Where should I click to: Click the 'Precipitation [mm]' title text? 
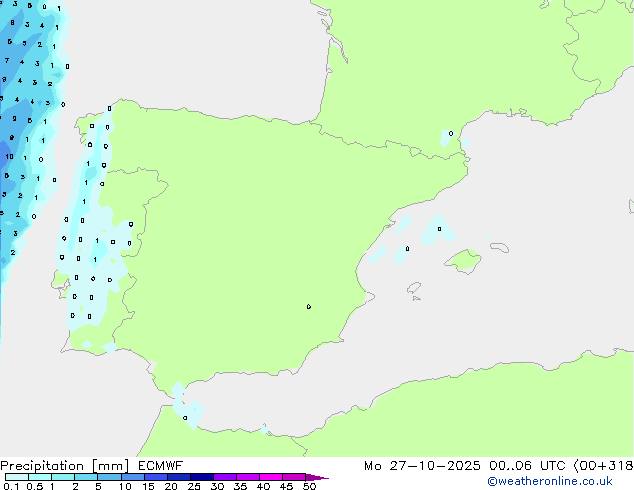click(x=64, y=466)
